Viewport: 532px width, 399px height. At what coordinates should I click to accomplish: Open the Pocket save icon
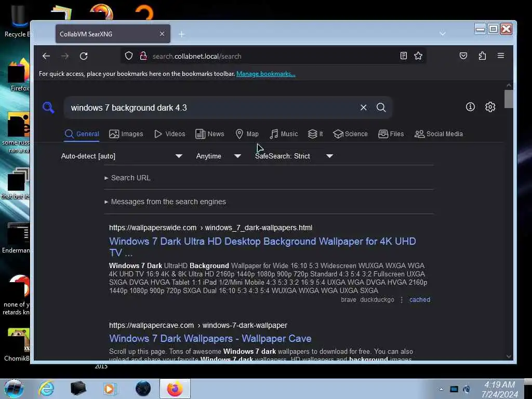tap(463, 56)
